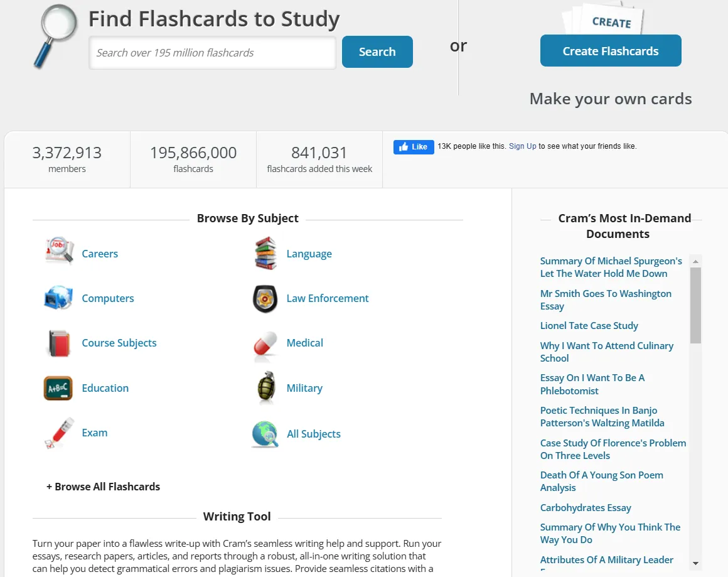Click the scroll down arrow in documents list
This screenshot has width=728, height=577.
[x=695, y=563]
